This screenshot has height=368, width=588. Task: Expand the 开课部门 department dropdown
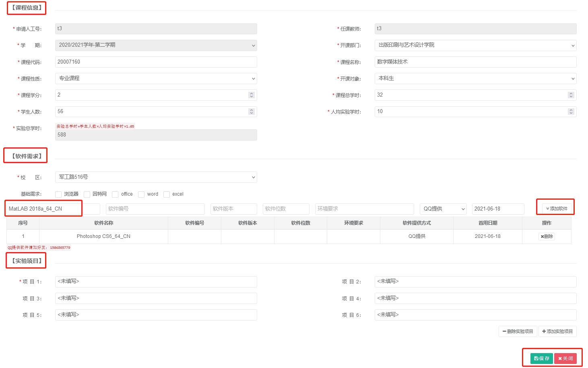click(x=475, y=45)
